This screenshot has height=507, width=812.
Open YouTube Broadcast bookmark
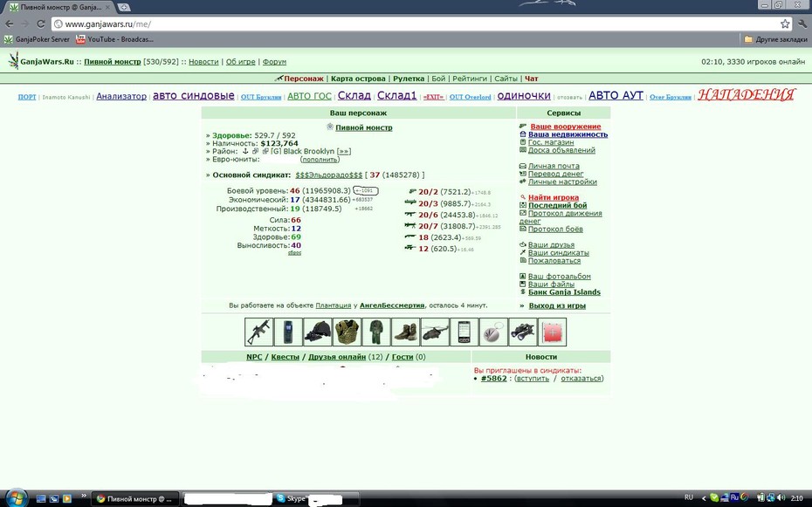(114, 39)
